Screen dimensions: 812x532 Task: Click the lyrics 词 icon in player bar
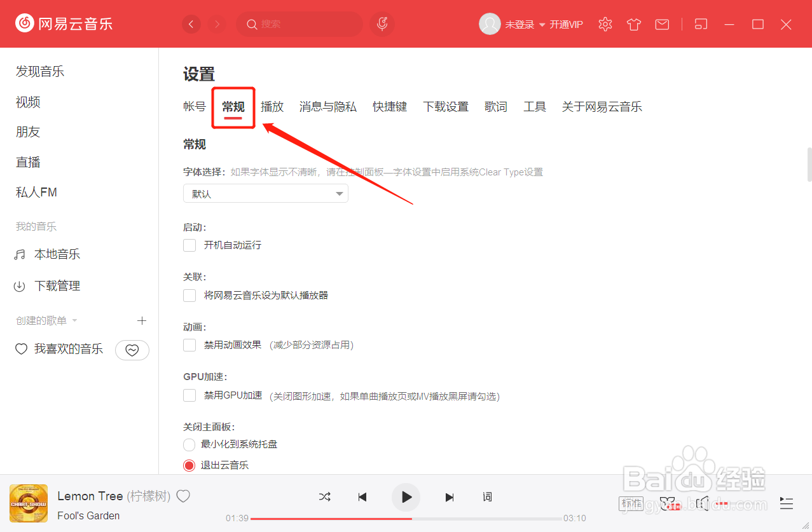tap(487, 497)
